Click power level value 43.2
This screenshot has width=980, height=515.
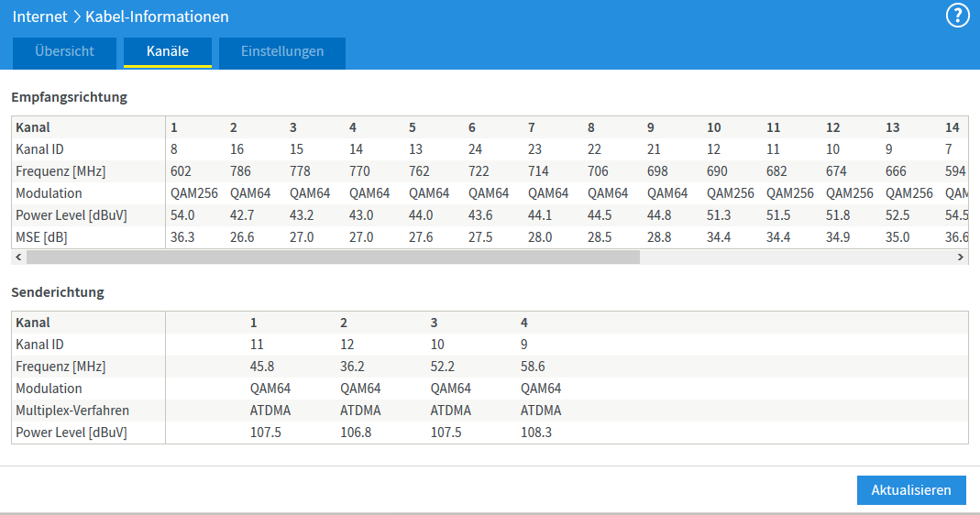point(302,215)
